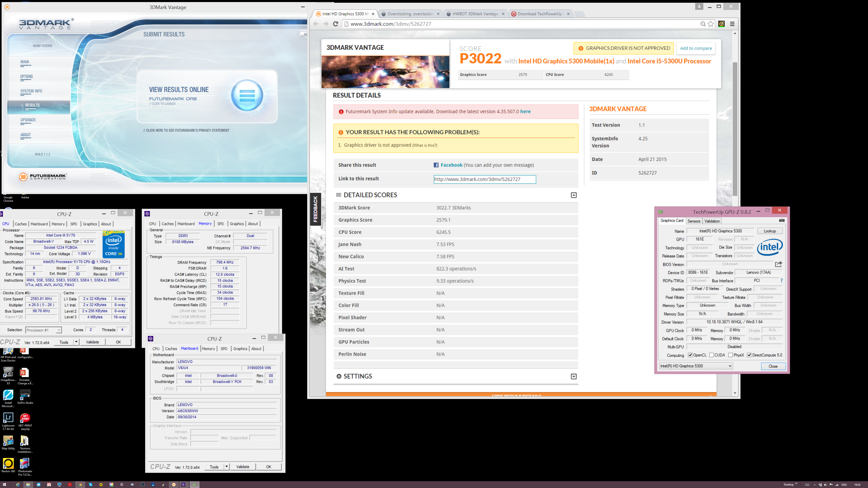
Task: Click scrollbar down arrow in Chrome
Action: coord(735,393)
